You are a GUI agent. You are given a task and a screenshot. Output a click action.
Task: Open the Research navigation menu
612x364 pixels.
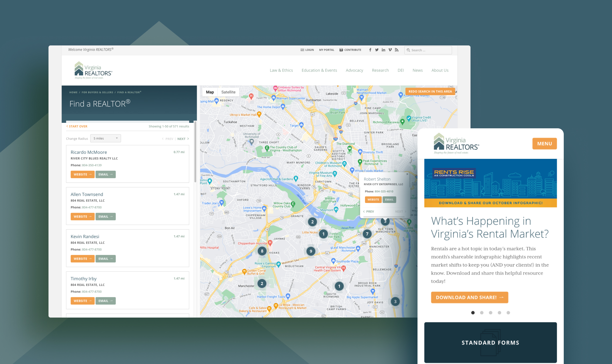pos(380,70)
